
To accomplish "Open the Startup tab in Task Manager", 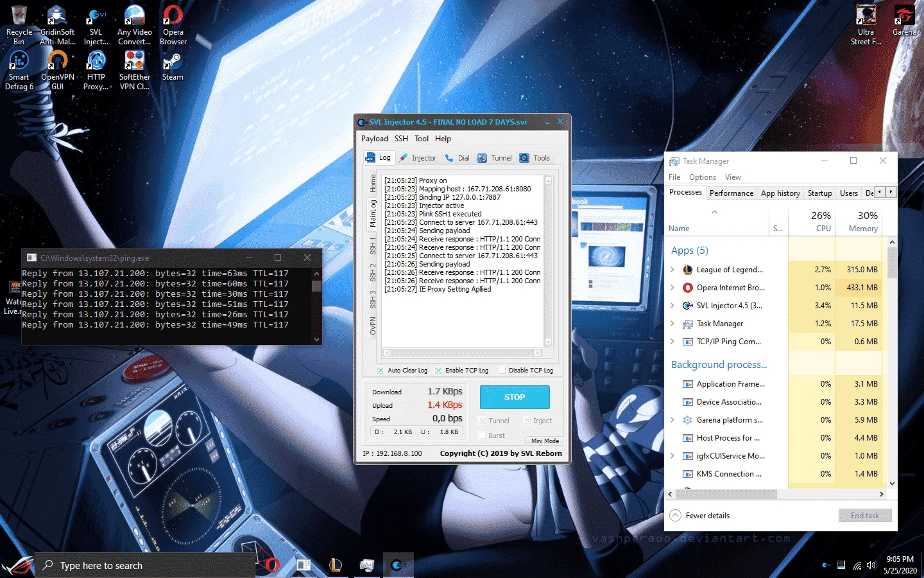I will (819, 193).
